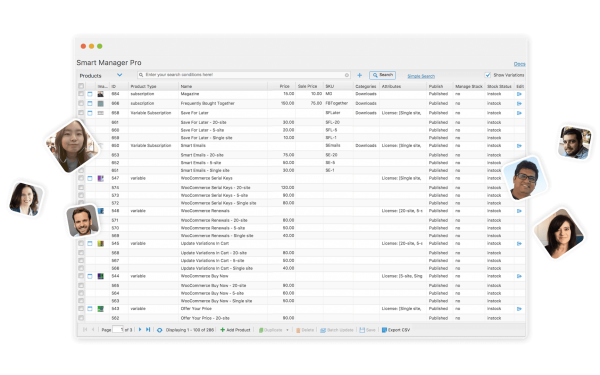The image size is (600, 375).
Task: Click the Duplicate button
Action: click(x=271, y=330)
